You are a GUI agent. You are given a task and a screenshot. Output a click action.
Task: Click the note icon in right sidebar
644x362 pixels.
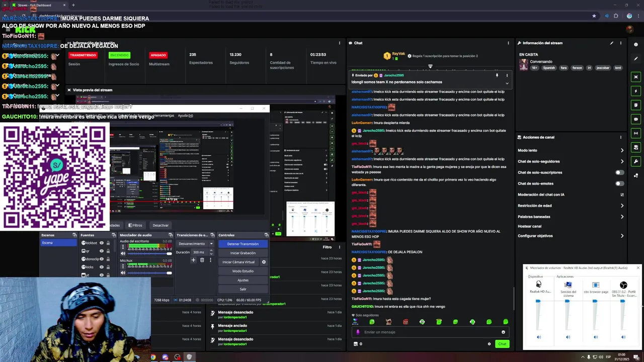pyautogui.click(x=636, y=105)
